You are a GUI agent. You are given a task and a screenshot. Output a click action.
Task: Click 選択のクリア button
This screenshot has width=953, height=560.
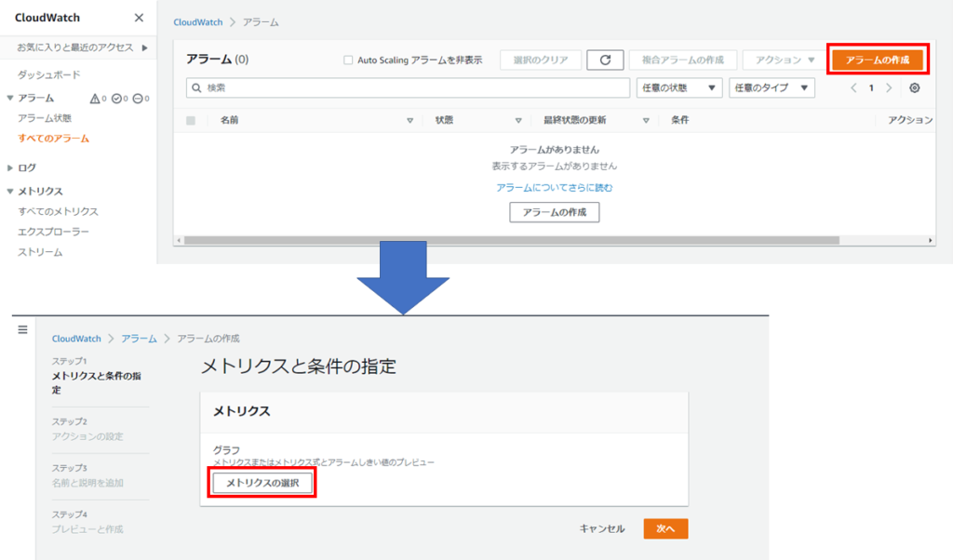point(541,60)
